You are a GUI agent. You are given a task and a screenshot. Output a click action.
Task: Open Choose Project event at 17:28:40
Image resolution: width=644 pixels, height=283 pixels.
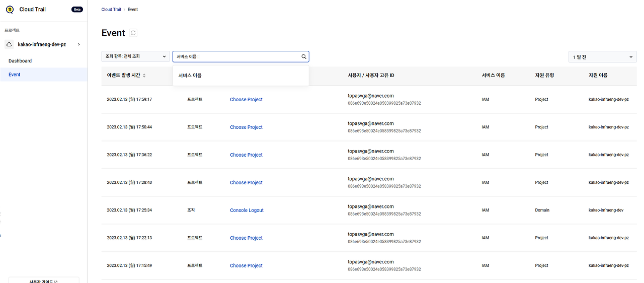pyautogui.click(x=247, y=183)
